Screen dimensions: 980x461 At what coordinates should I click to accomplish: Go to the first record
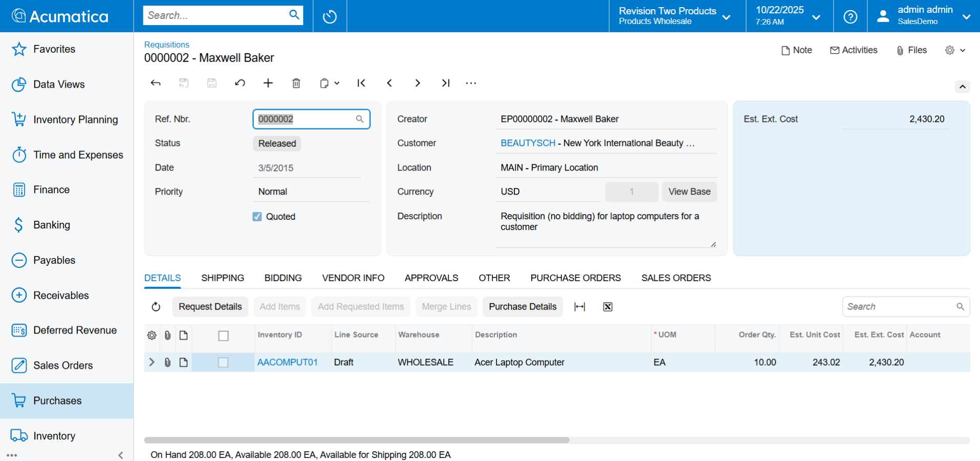click(361, 83)
